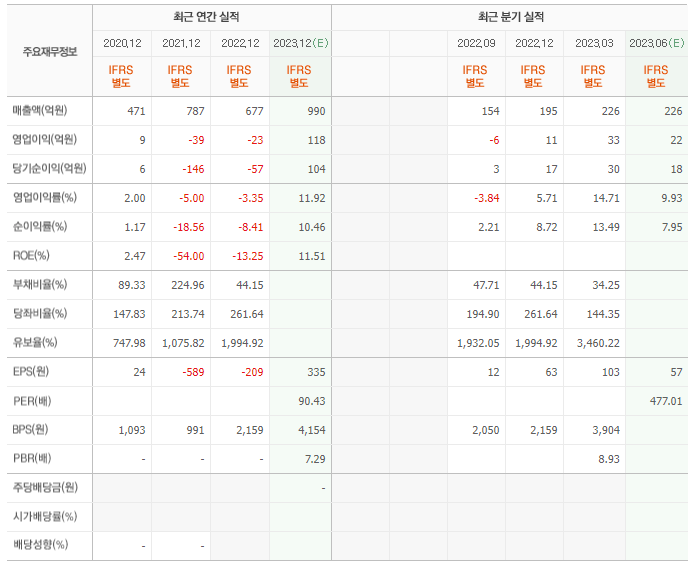Click the estimated BPS value 4,154

pos(312,430)
